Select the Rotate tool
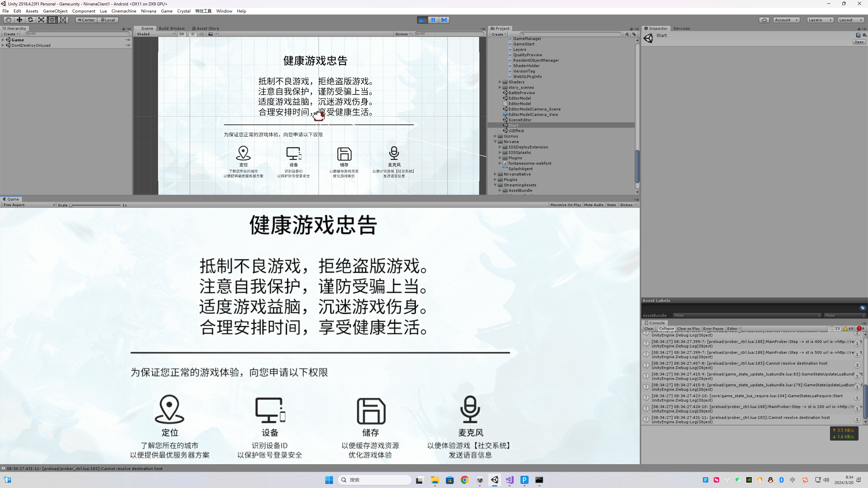This screenshot has height=488, width=868. 30,20
